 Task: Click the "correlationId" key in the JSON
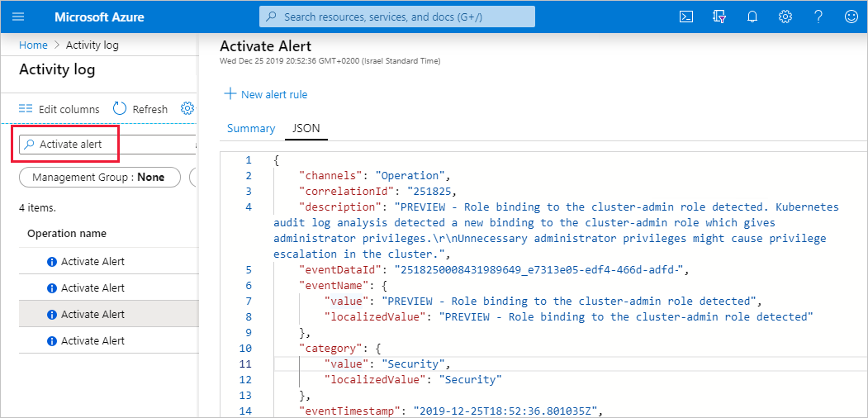click(347, 192)
